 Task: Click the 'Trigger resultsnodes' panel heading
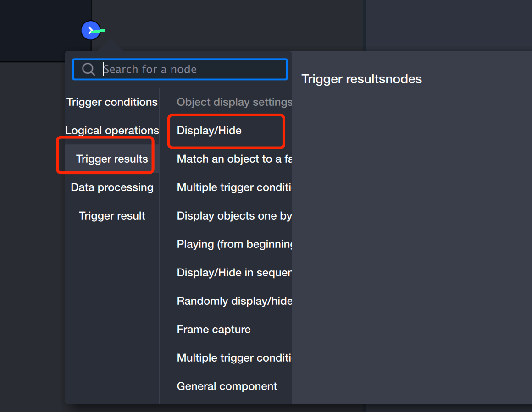(x=361, y=79)
